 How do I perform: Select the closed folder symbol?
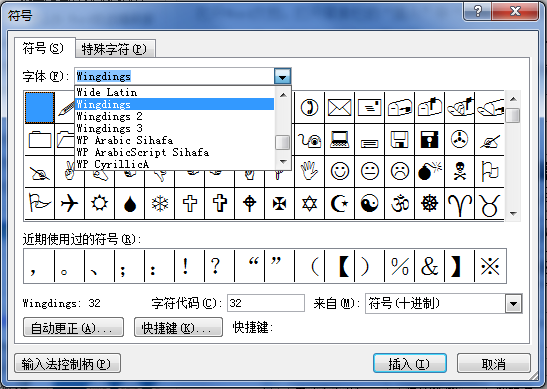pos(39,140)
